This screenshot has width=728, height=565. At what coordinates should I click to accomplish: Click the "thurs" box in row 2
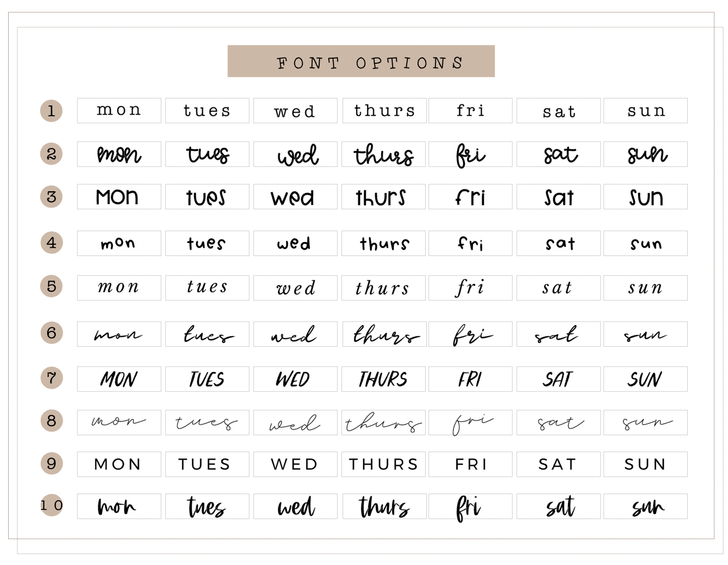point(383,154)
